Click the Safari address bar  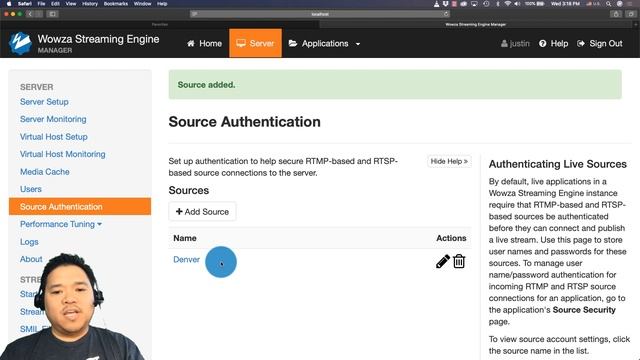click(320, 14)
